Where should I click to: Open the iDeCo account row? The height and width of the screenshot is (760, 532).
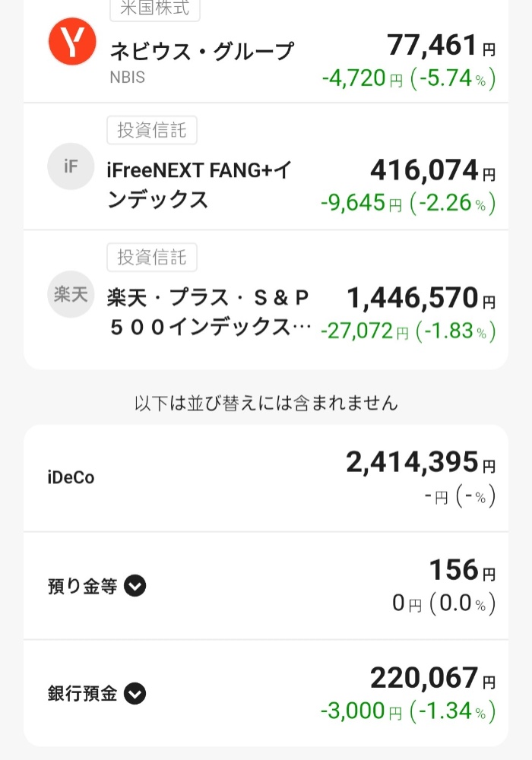[266, 478]
